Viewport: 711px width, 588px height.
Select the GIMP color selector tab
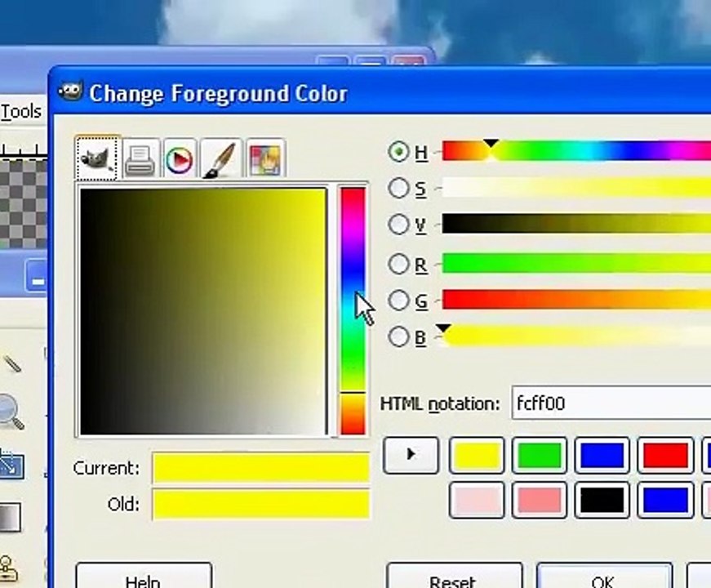(97, 158)
